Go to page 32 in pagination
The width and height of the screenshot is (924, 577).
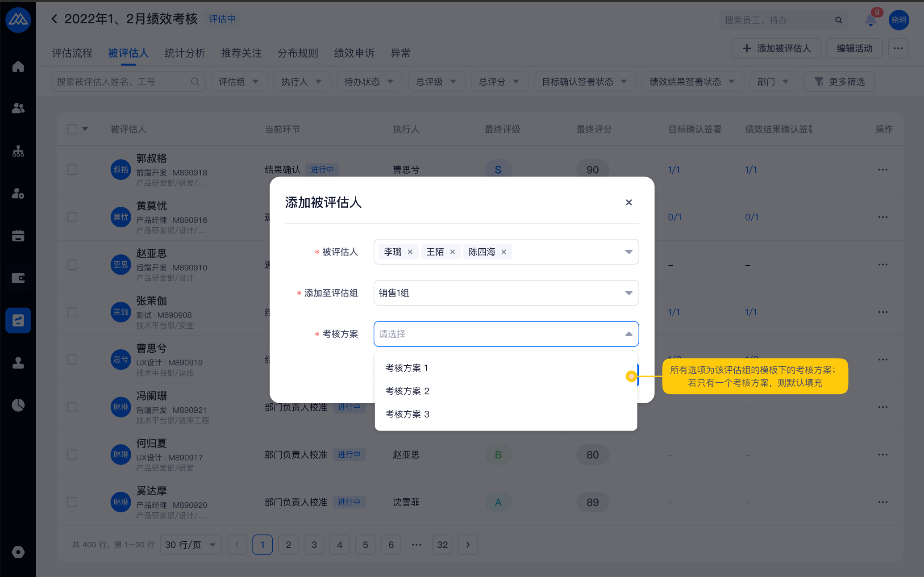(442, 544)
